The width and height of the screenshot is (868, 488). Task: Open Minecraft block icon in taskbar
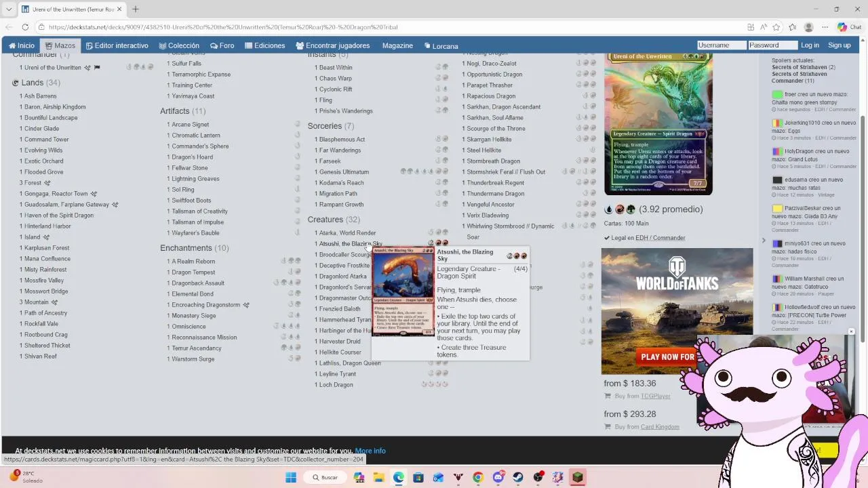[578, 477]
